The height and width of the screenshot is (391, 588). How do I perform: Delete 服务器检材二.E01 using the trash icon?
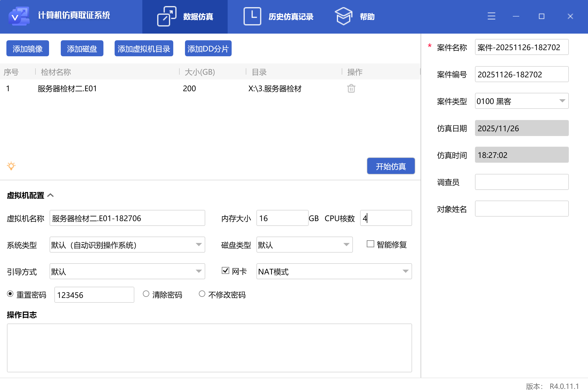pos(351,88)
